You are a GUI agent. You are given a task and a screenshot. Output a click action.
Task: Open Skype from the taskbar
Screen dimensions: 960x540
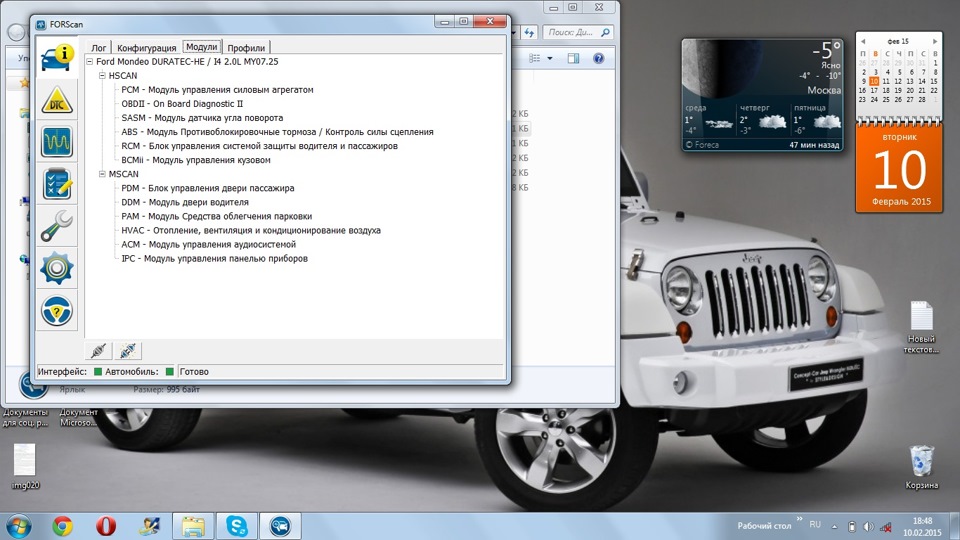tap(237, 527)
